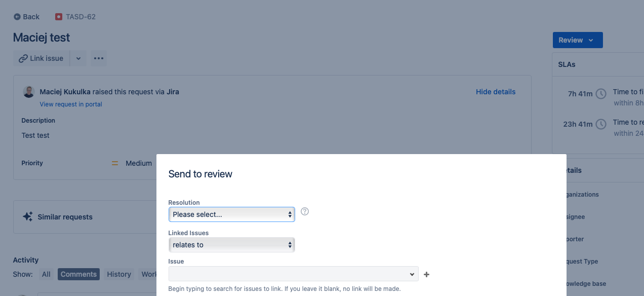Image resolution: width=644 pixels, height=296 pixels.
Task: Switch Activity to the History tab
Action: click(119, 274)
